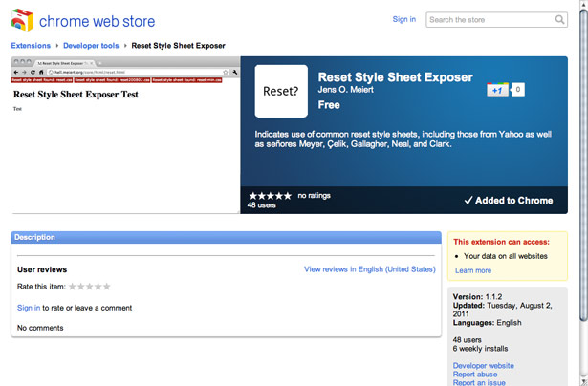Click the Added to Chrome checkmark button
This screenshot has width=588, height=386.
(x=509, y=201)
